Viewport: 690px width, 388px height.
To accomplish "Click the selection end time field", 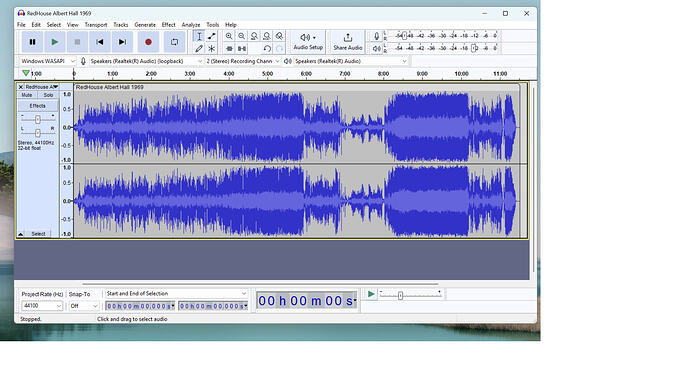I will coord(213,306).
